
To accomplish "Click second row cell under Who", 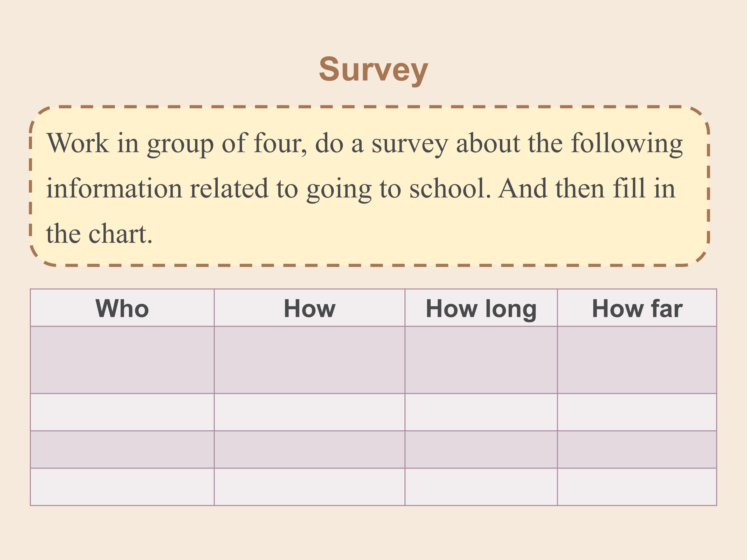I will point(122,412).
